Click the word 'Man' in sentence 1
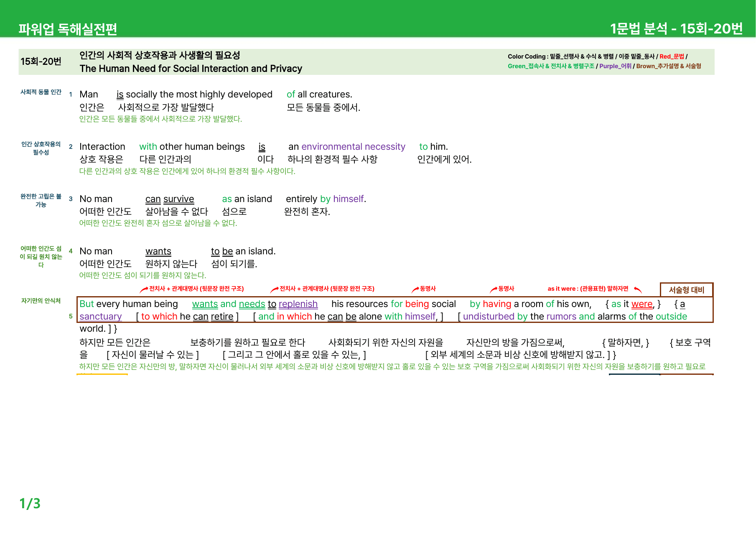Screen dimensions: 756x535 (89, 95)
